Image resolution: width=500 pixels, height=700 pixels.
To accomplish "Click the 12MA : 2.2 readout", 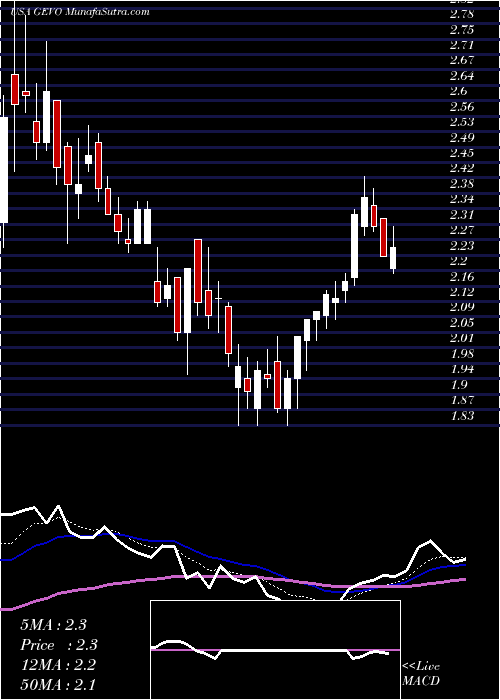I will click(x=58, y=665).
